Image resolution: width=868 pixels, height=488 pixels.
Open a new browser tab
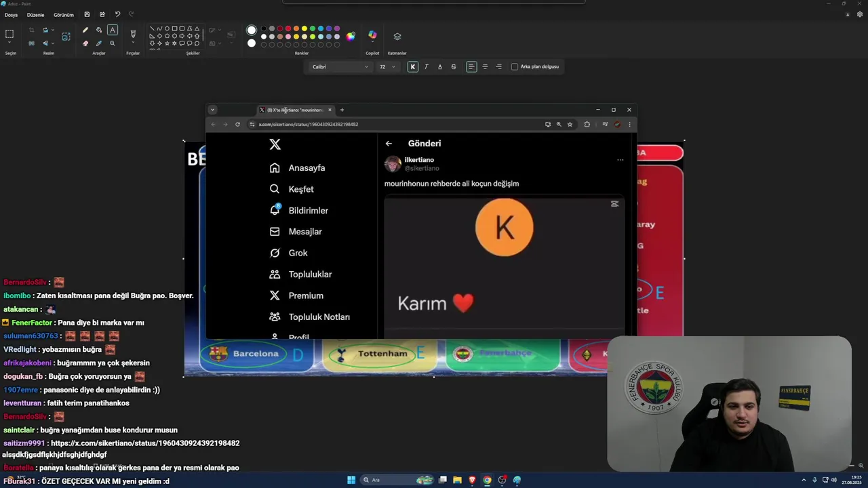tap(342, 110)
